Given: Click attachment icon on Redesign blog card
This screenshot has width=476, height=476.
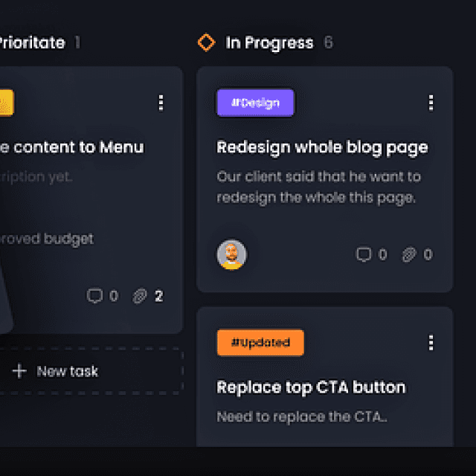Looking at the screenshot, I should (409, 254).
